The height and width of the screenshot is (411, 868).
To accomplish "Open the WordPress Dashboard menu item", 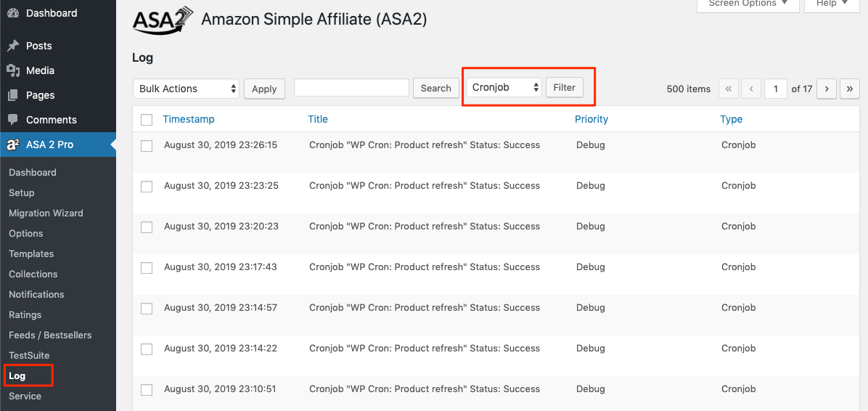I will 52,13.
